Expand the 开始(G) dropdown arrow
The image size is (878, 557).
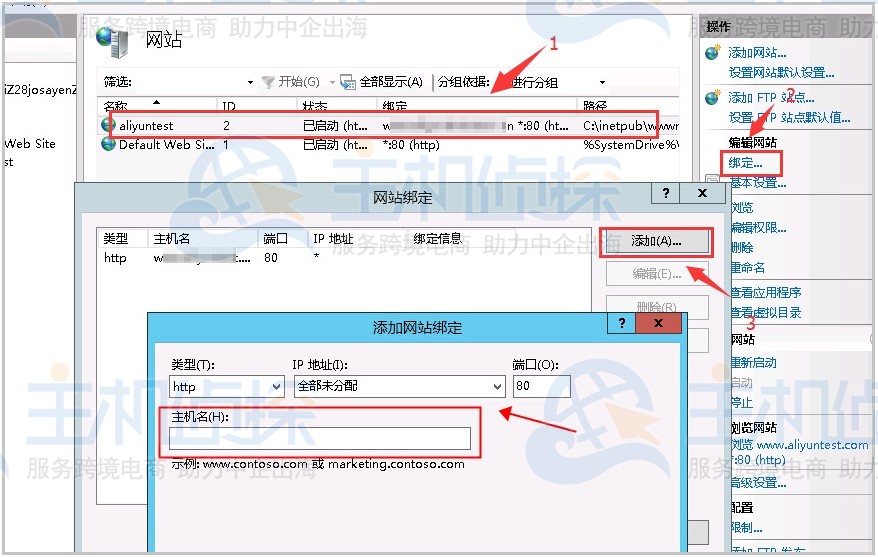pyautogui.click(x=332, y=82)
